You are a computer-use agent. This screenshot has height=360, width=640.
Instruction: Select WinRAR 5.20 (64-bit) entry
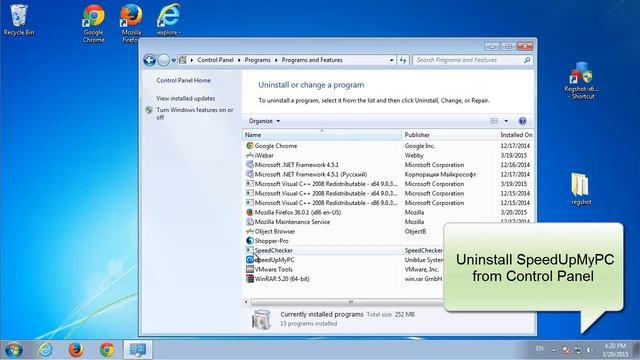click(282, 279)
